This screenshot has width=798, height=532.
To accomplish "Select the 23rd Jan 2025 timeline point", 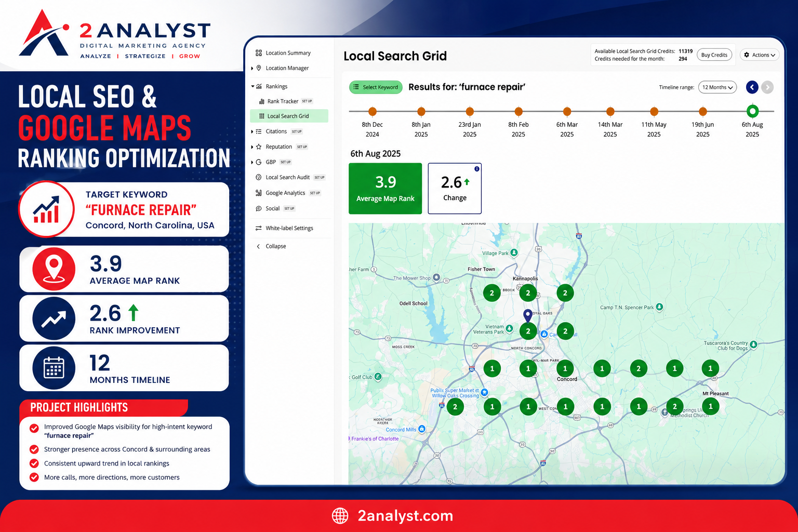I will click(470, 111).
